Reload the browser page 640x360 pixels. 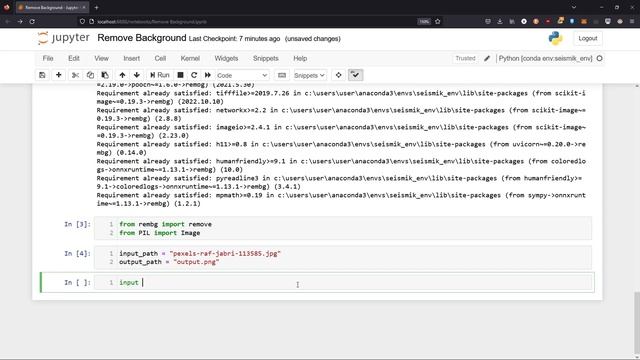(32, 21)
